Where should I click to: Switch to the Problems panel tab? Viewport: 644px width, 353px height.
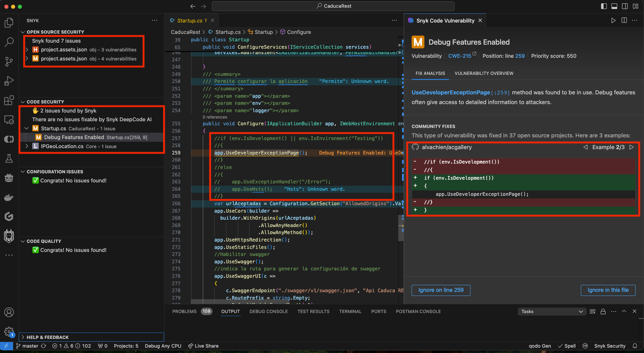[185, 312]
